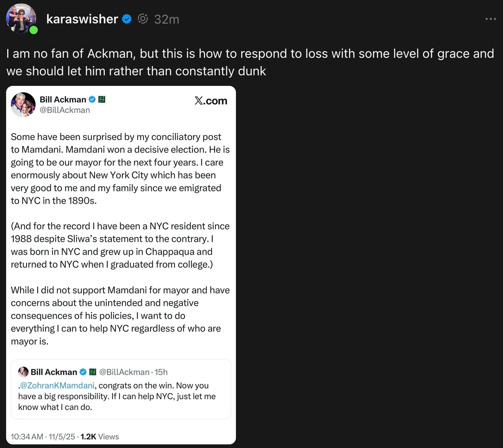Click the karaswisher username
503x448 pixels.
82,19
